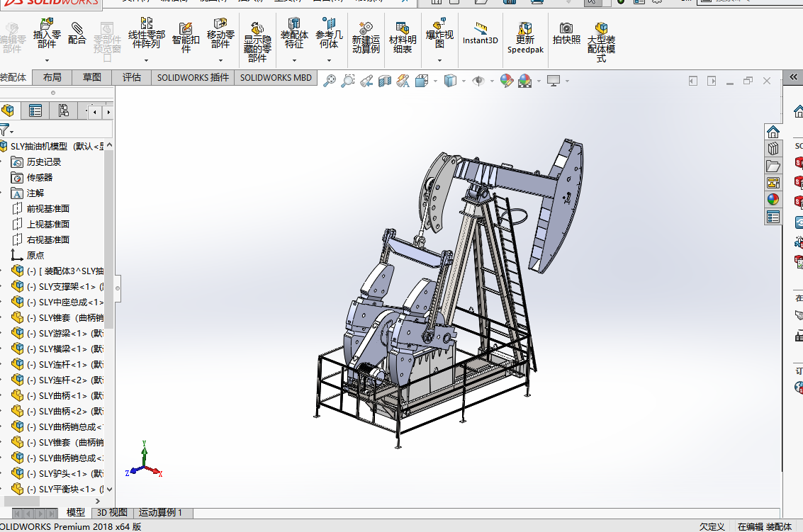Open SOLIDWORKS Resources home tab
The width and height of the screenshot is (803, 532).
tap(773, 132)
